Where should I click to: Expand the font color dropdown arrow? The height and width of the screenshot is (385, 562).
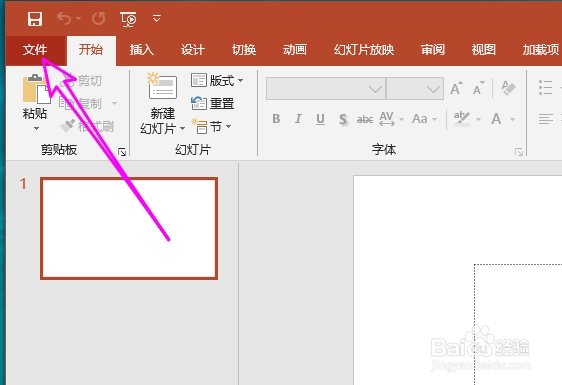tap(513, 119)
